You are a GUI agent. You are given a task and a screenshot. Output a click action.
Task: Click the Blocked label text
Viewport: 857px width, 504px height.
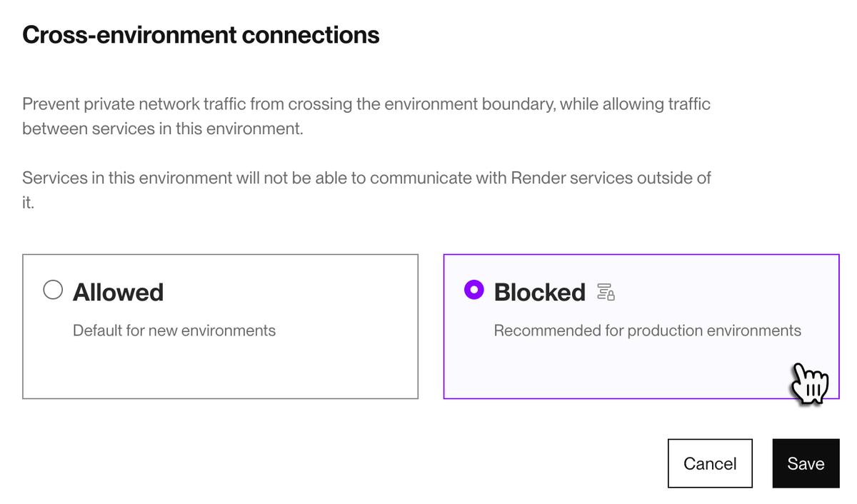point(539,291)
